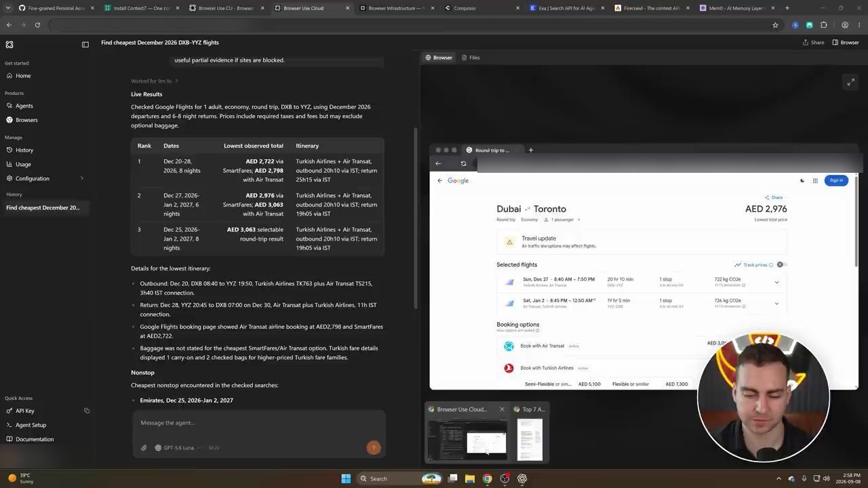The width and height of the screenshot is (868, 488).
Task: Switch to the Browser tab in the right panel
Action: pos(439,58)
